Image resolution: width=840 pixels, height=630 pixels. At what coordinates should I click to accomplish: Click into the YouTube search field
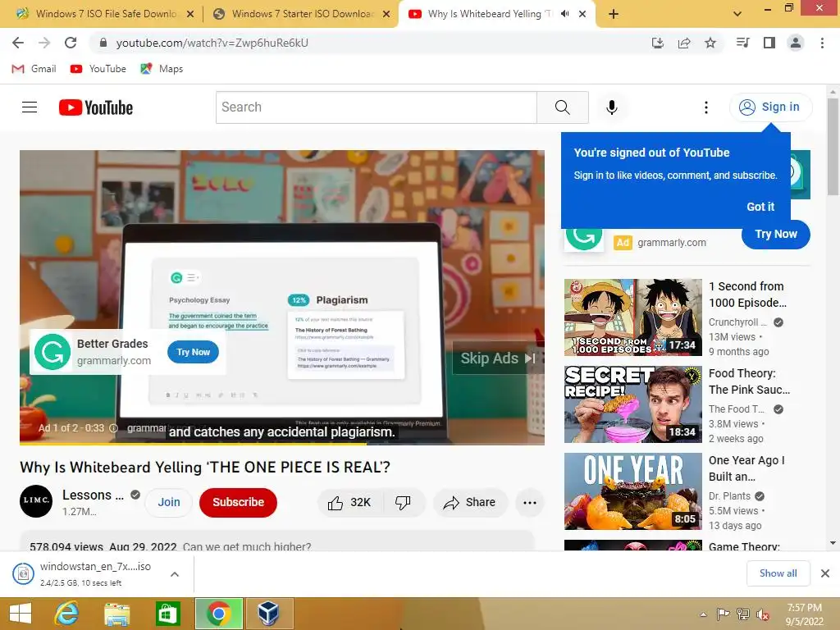coord(376,107)
